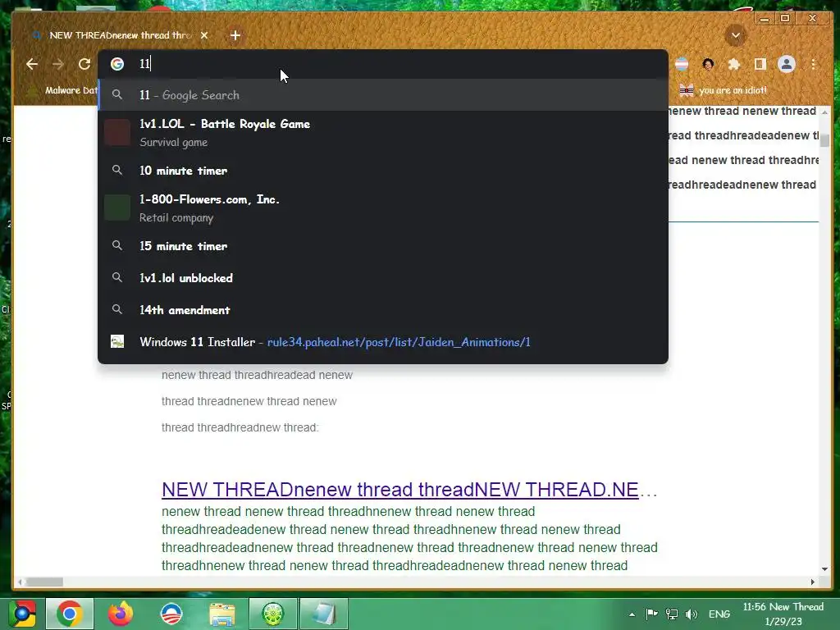
Task: Show hidden tray icons arrow
Action: [632, 614]
